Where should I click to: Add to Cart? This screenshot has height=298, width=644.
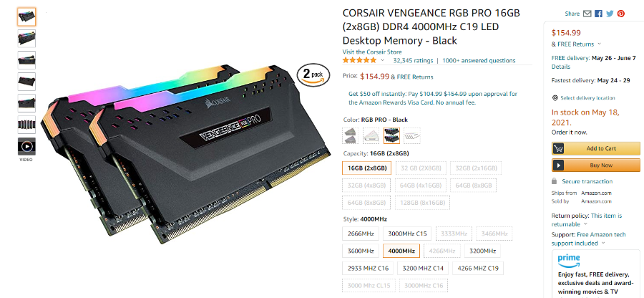(x=595, y=148)
